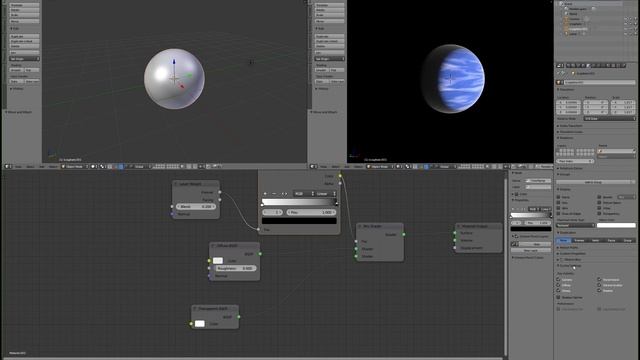Click Shader output socket of Mix Shader node
640x360 pixels.
pos(404,234)
